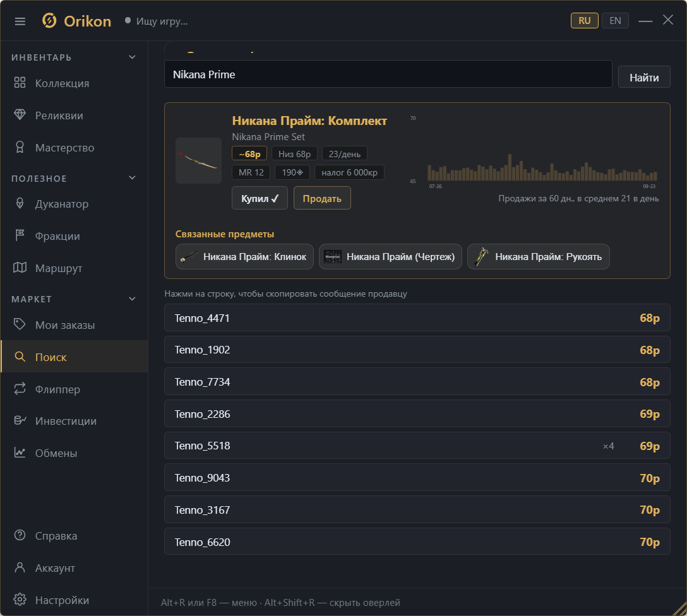Go to Мои заказы page
This screenshot has width=687, height=616.
[75, 325]
